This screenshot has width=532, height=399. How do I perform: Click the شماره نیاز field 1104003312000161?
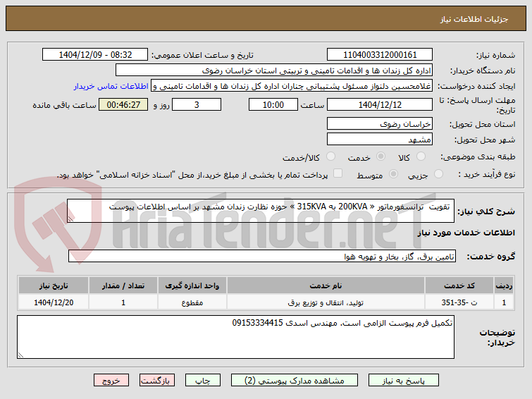coord(380,54)
